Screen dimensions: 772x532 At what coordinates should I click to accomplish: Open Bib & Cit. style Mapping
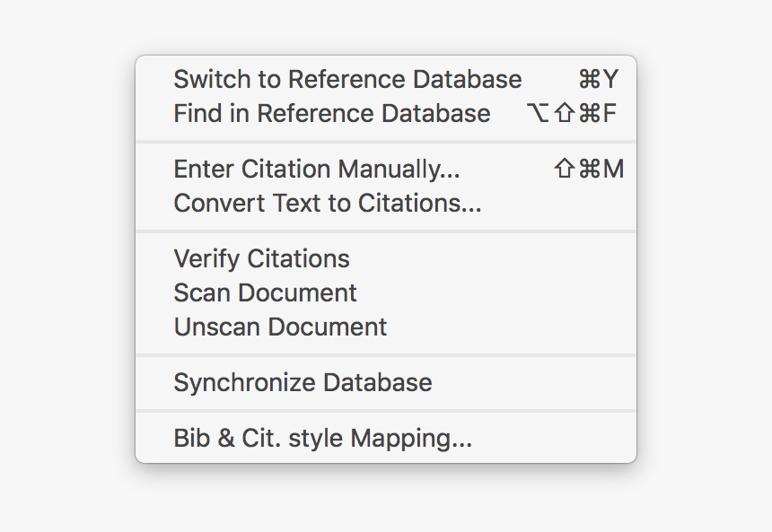[x=322, y=438]
